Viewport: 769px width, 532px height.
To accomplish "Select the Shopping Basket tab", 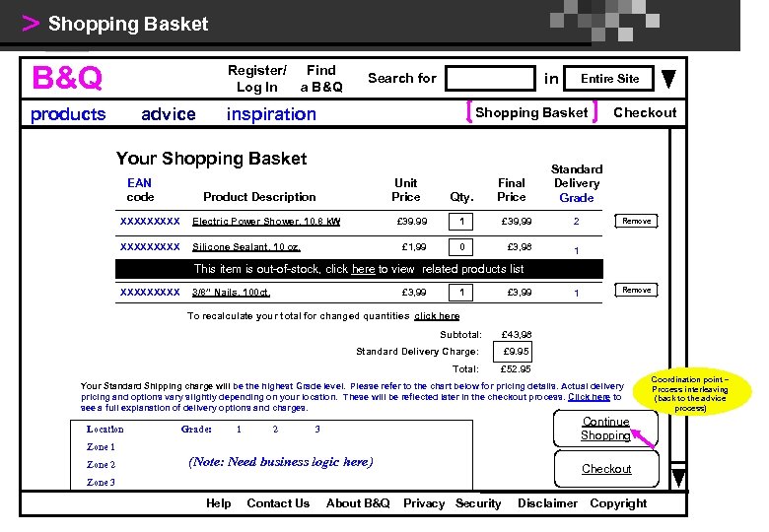I will tap(531, 112).
